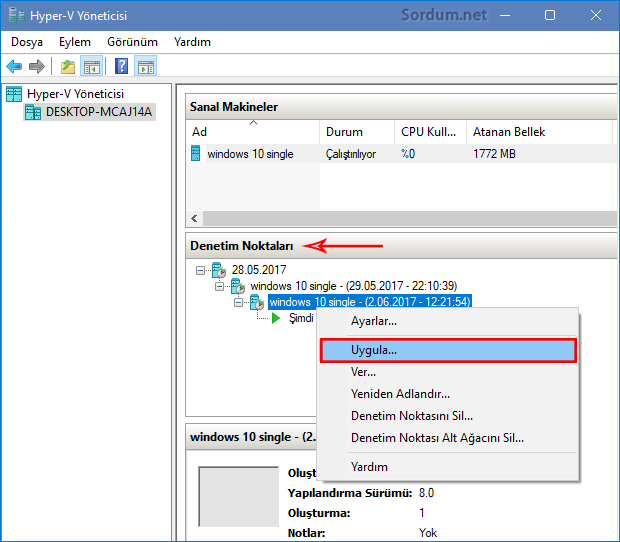Click the scroll-left arrow in VM list
620x542 pixels.
tap(194, 219)
